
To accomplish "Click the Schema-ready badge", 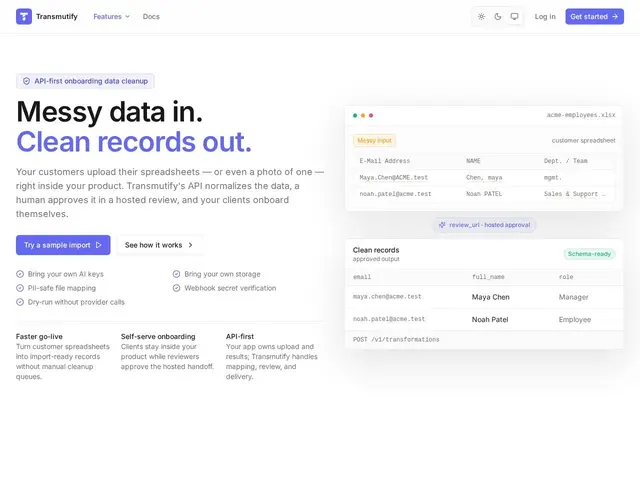I will pos(589,254).
